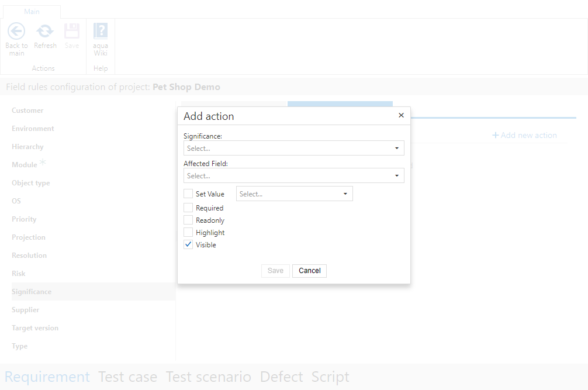Click the Save disk icon in the ribbon
This screenshot has width=588, height=390.
click(x=72, y=32)
